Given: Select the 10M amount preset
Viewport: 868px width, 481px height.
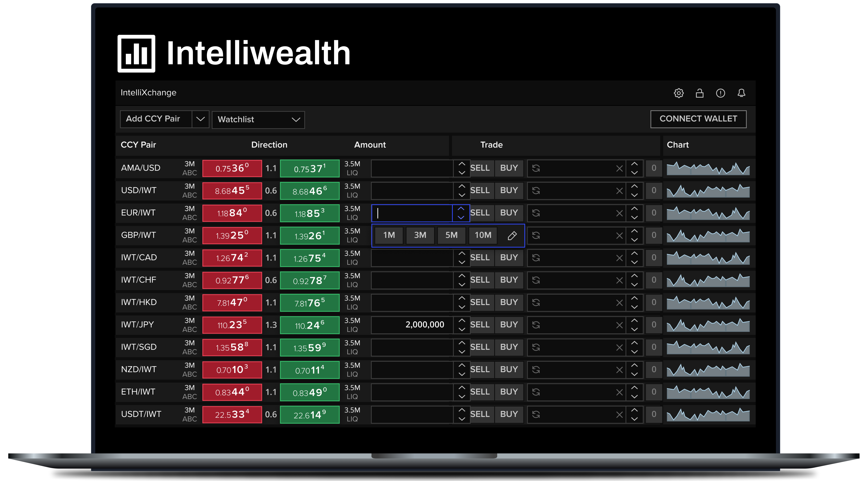Looking at the screenshot, I should pyautogui.click(x=483, y=235).
